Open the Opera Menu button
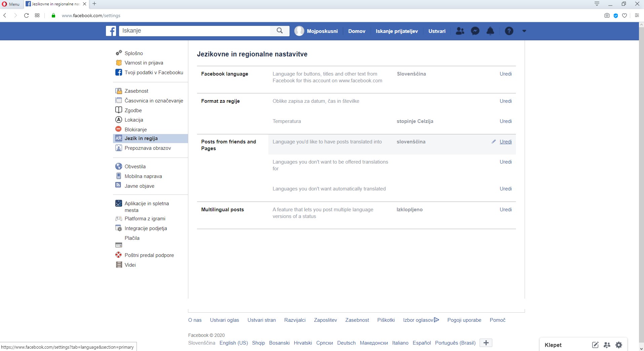This screenshot has height=351, width=644. (x=11, y=4)
